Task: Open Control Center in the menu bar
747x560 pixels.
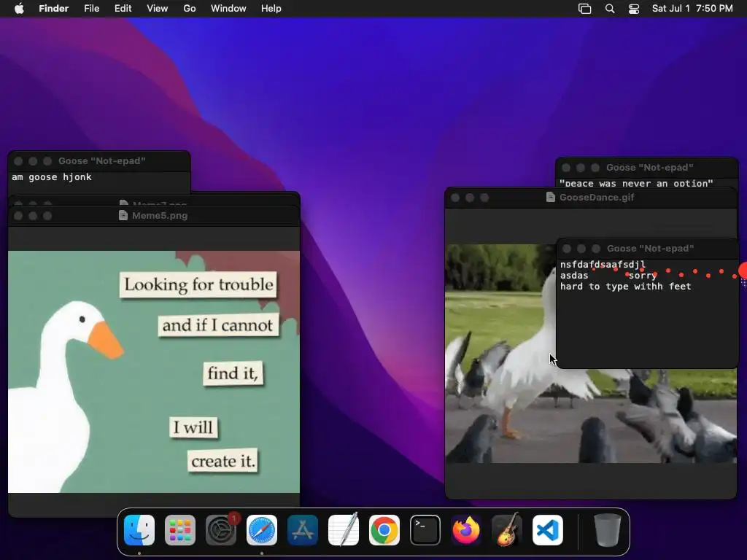Action: click(634, 9)
